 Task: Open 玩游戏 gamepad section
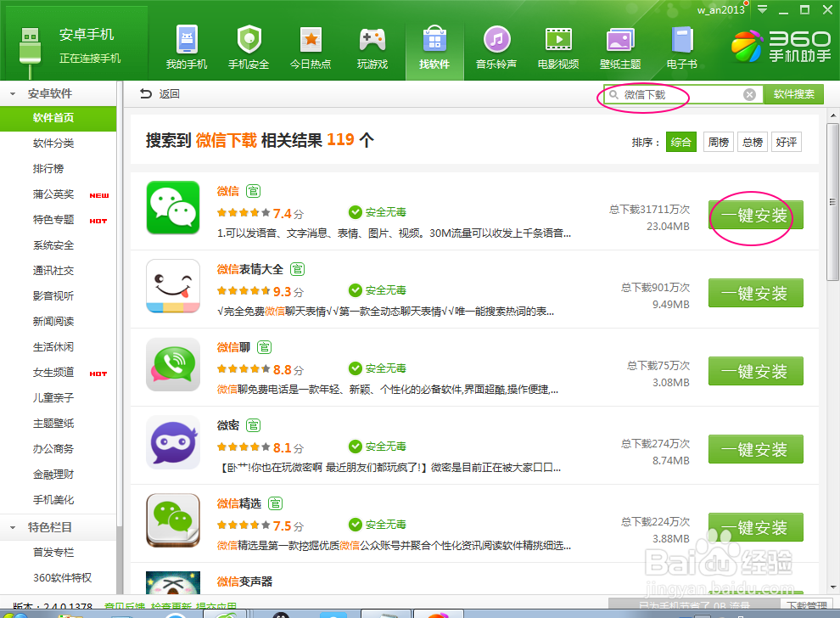coord(372,48)
